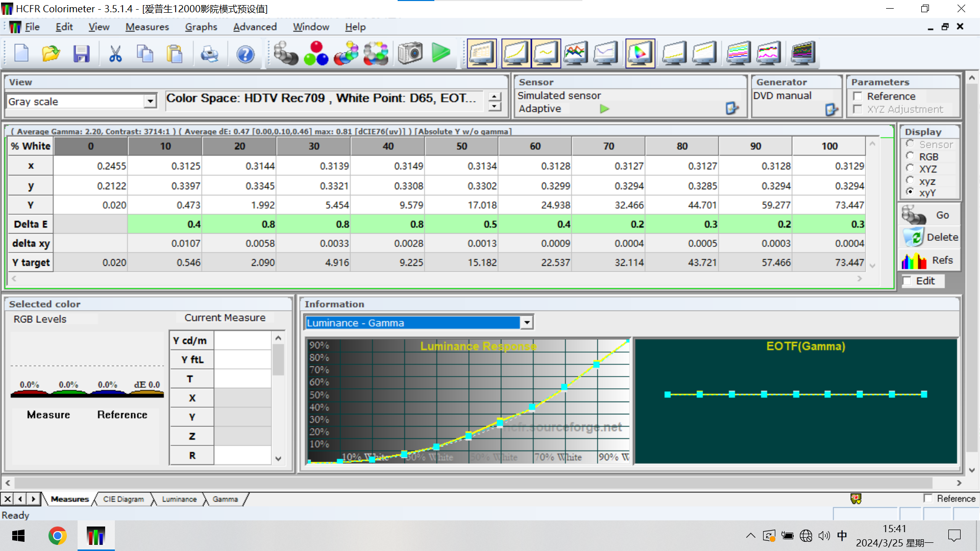Open the Gray scale view dropdown
The width and height of the screenshot is (980, 551).
150,102
